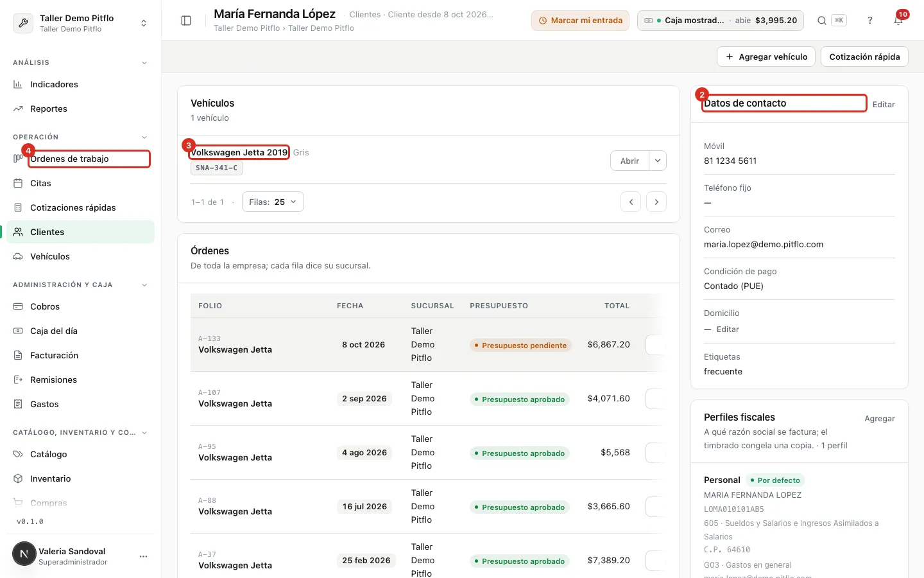Click the Remisiones export icon

coord(18,380)
